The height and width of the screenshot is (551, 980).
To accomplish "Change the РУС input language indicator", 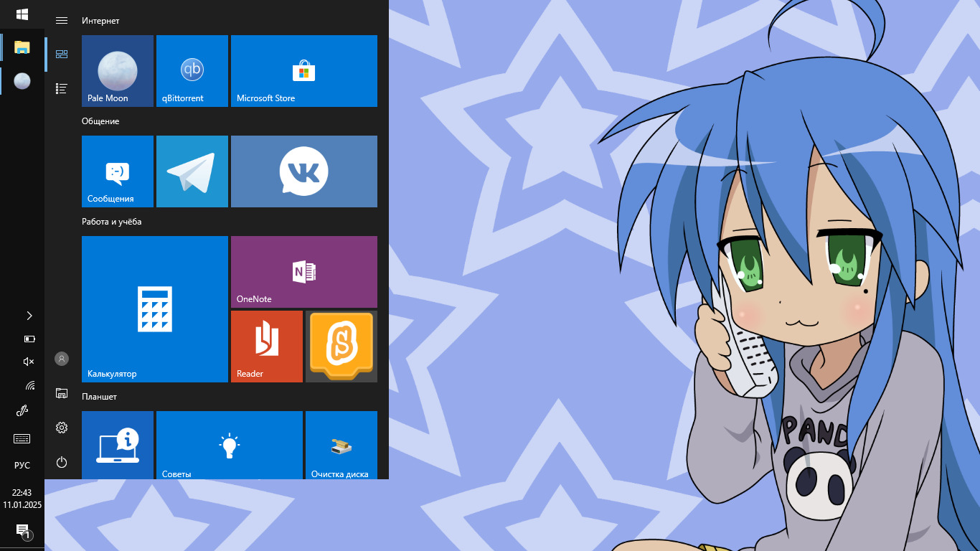I will coord(22,466).
